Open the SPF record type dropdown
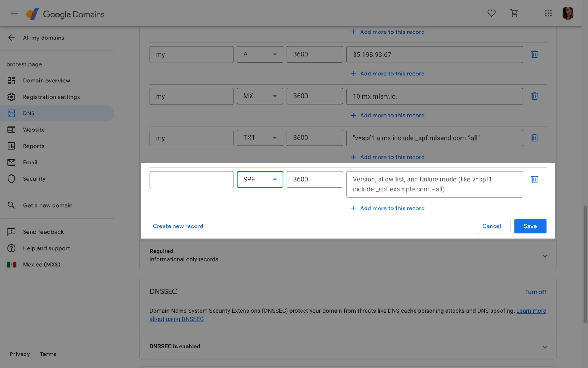Image resolution: width=588 pixels, height=368 pixels. pyautogui.click(x=260, y=180)
